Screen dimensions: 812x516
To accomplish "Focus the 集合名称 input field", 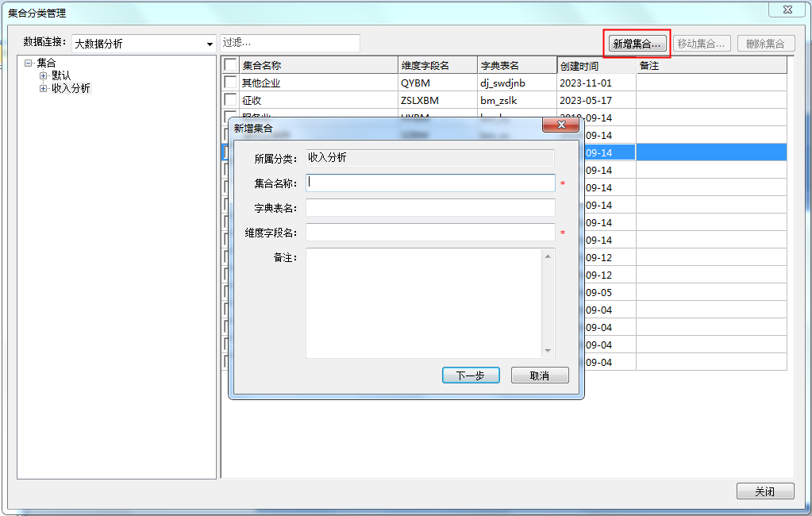I will [x=430, y=183].
